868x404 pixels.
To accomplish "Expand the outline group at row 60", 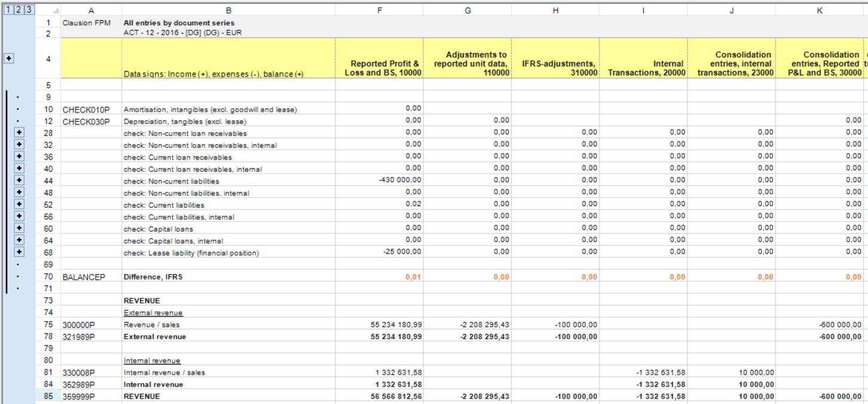I will pos(19,228).
